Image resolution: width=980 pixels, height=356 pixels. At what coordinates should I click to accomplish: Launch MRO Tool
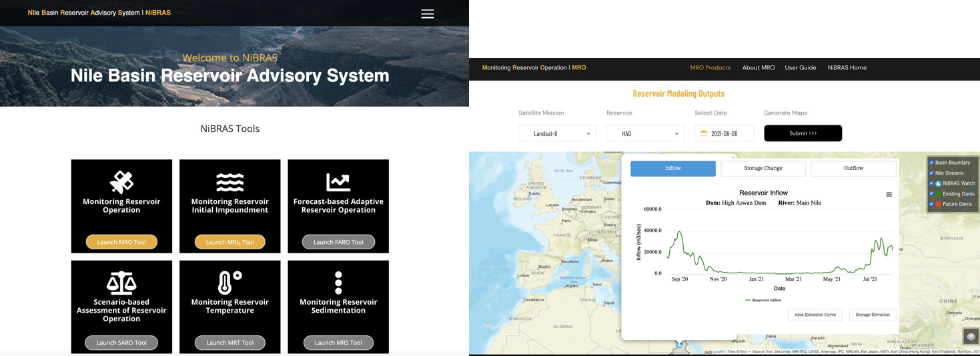pos(121,242)
